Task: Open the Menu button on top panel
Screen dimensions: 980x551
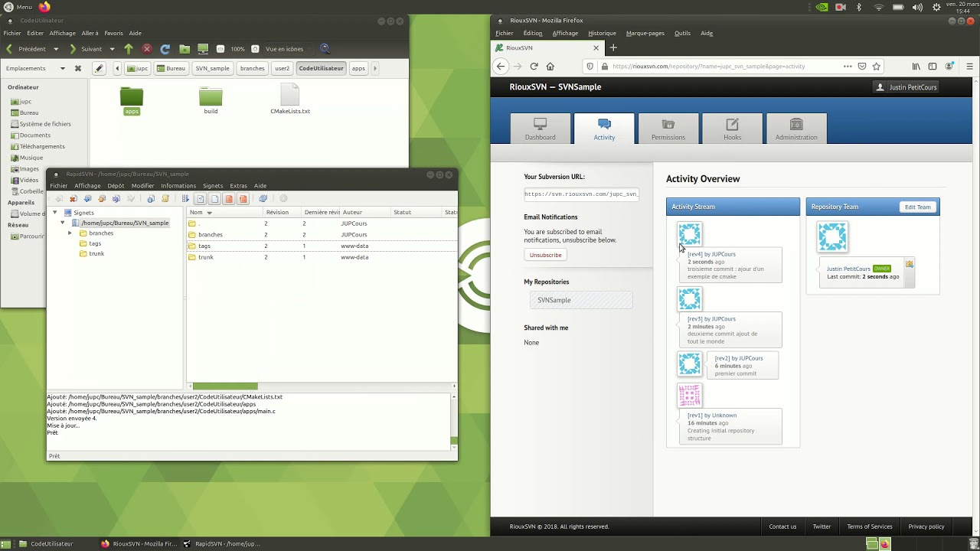Action: coord(18,7)
